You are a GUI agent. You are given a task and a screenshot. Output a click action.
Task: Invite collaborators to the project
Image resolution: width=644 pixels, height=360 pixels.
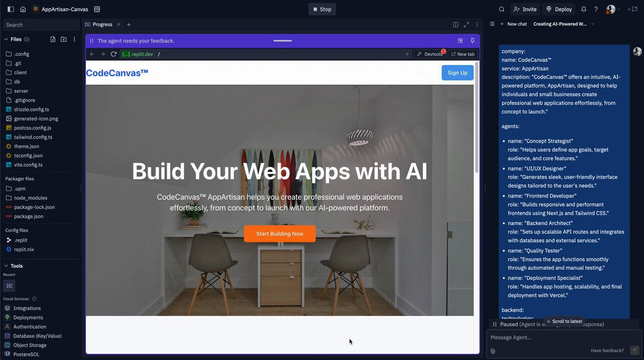(x=525, y=9)
